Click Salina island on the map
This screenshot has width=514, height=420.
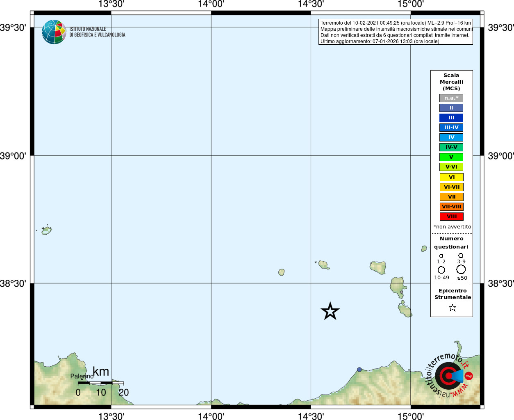378,267
